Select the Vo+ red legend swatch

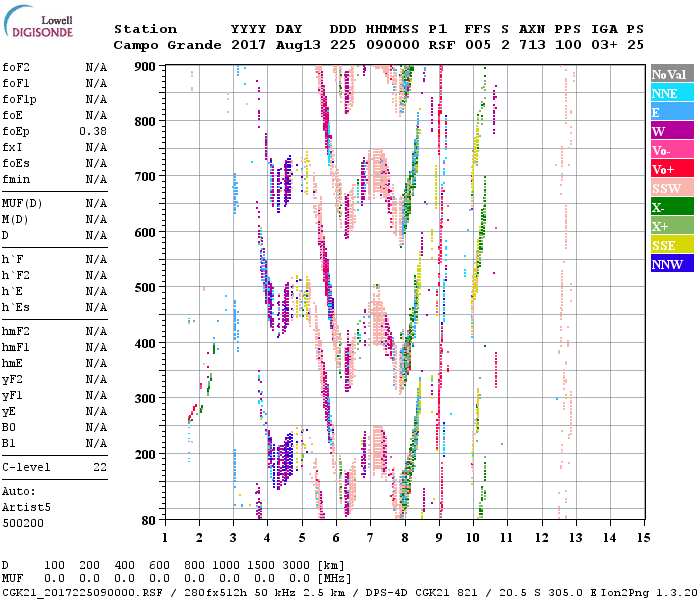672,169
